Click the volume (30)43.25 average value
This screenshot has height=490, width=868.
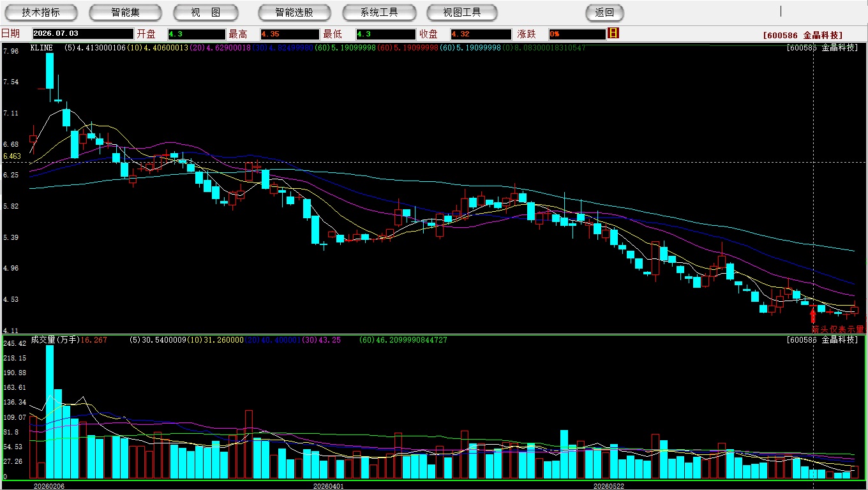(321, 340)
